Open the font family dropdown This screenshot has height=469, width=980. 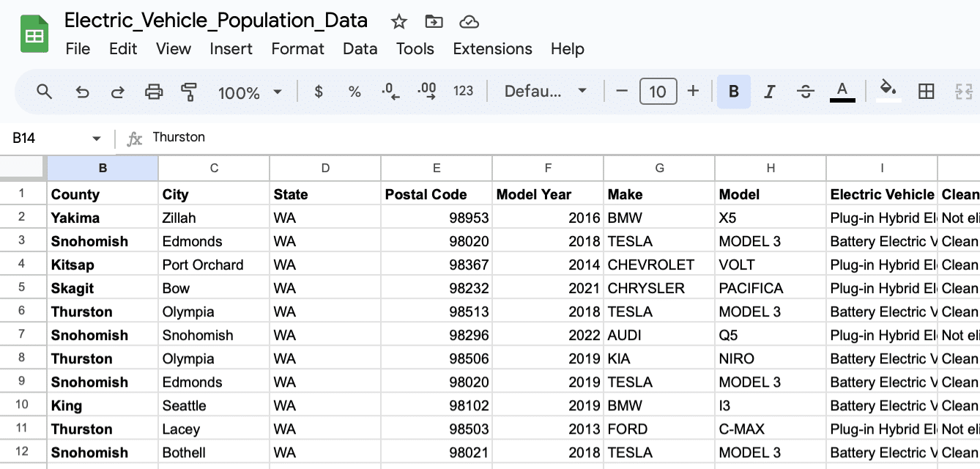point(546,92)
